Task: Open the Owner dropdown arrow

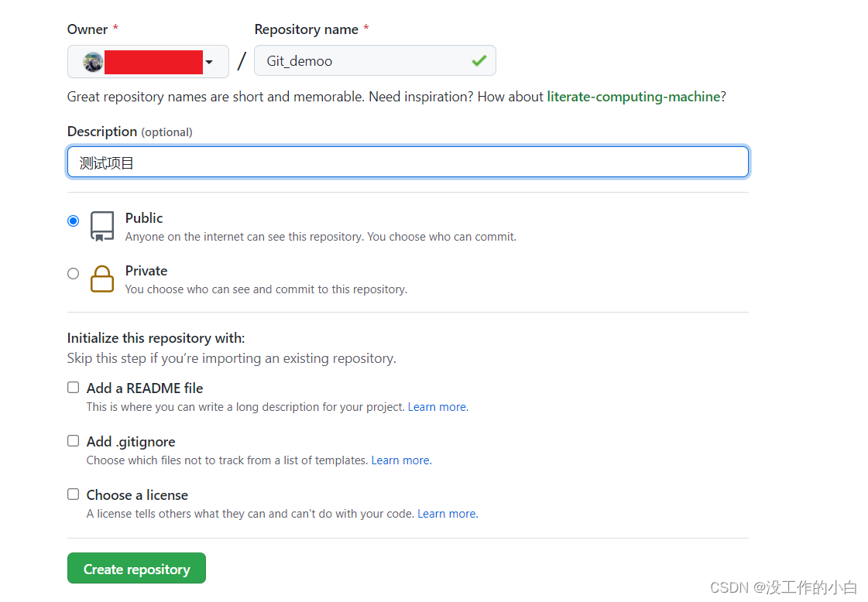Action: (x=209, y=62)
